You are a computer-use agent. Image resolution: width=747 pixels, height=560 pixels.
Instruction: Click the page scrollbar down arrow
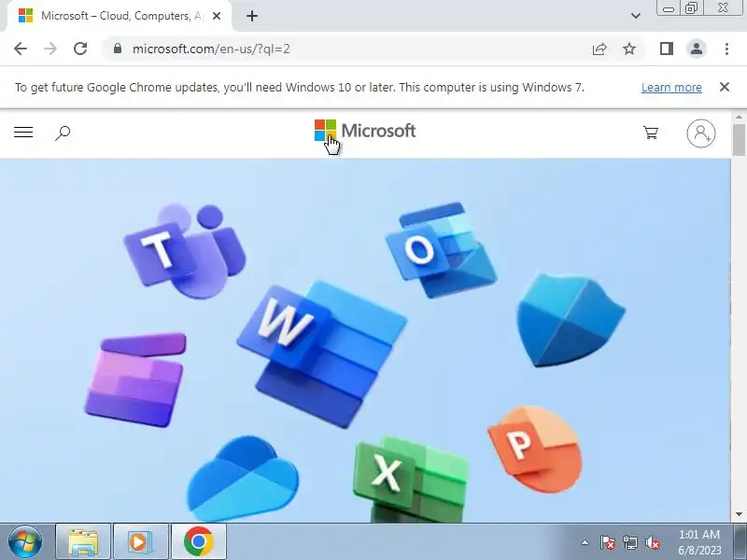click(x=739, y=514)
